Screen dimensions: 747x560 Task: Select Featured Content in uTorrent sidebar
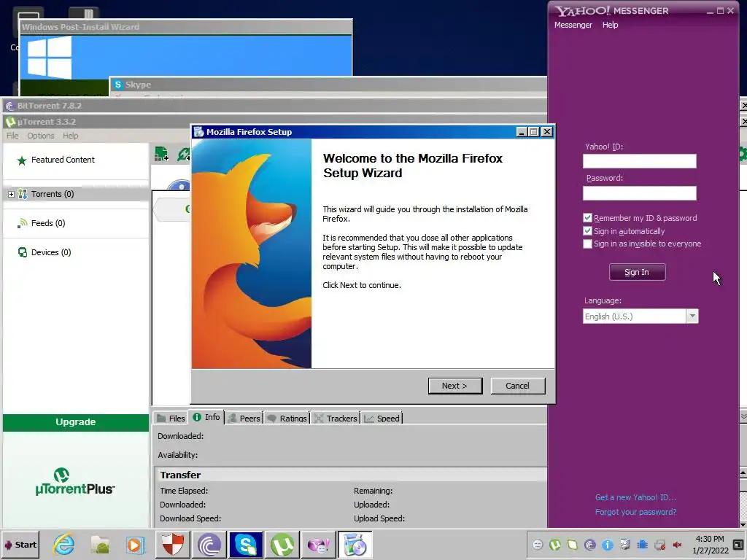point(63,160)
